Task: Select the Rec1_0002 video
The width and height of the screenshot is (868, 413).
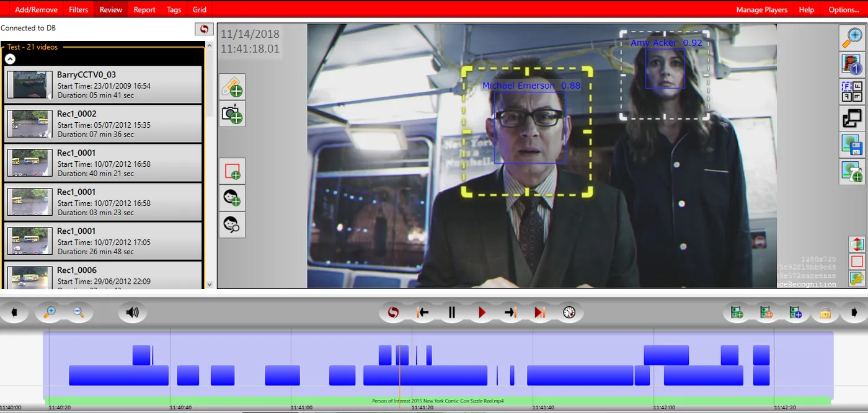Action: pyautogui.click(x=104, y=123)
